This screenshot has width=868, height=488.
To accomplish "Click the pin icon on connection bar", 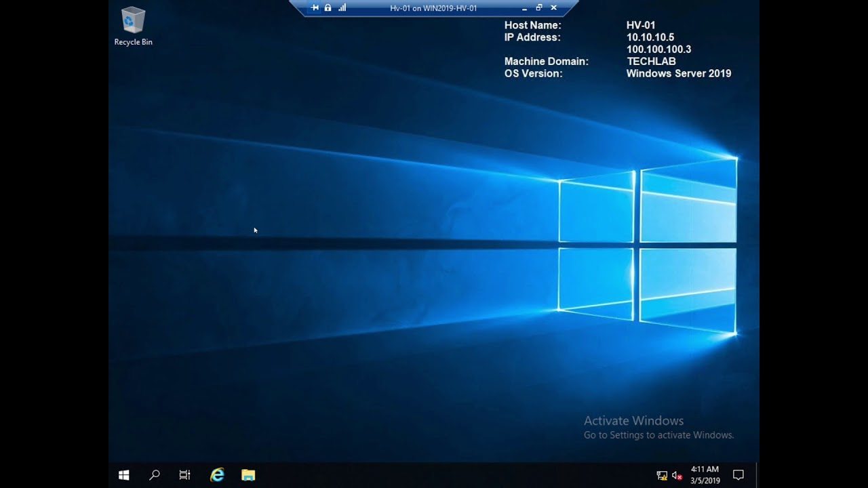I will [x=315, y=8].
